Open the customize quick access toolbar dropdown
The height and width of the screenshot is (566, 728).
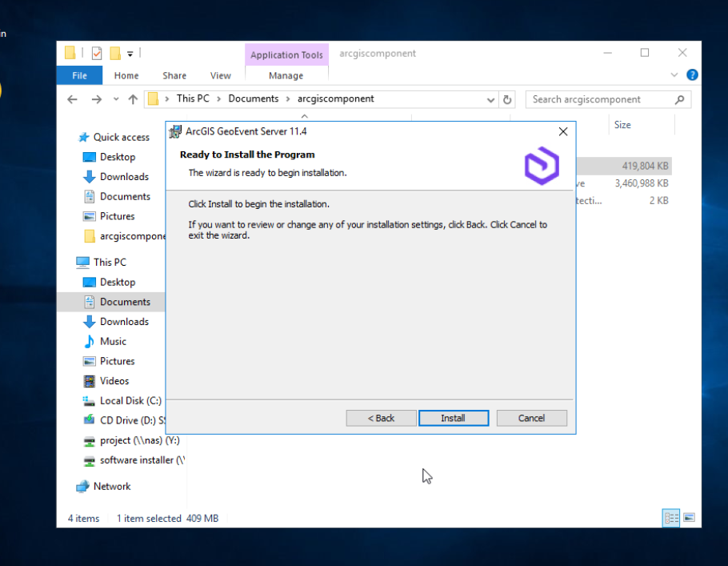[130, 54]
